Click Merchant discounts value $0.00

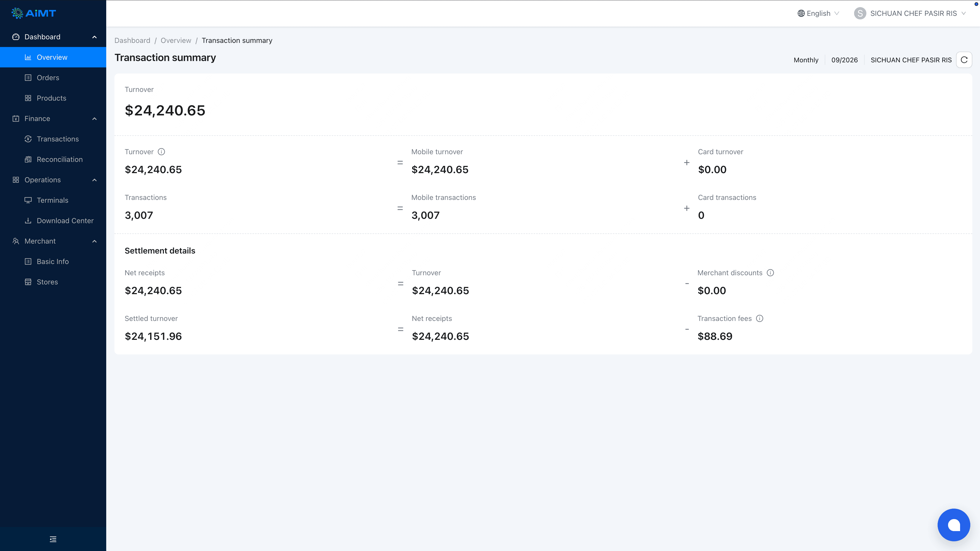pos(712,291)
